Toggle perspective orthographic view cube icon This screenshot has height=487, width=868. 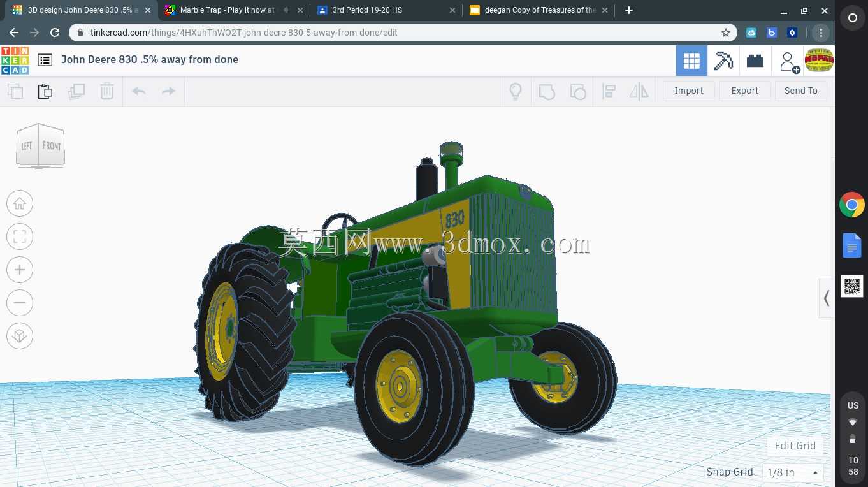click(x=20, y=336)
